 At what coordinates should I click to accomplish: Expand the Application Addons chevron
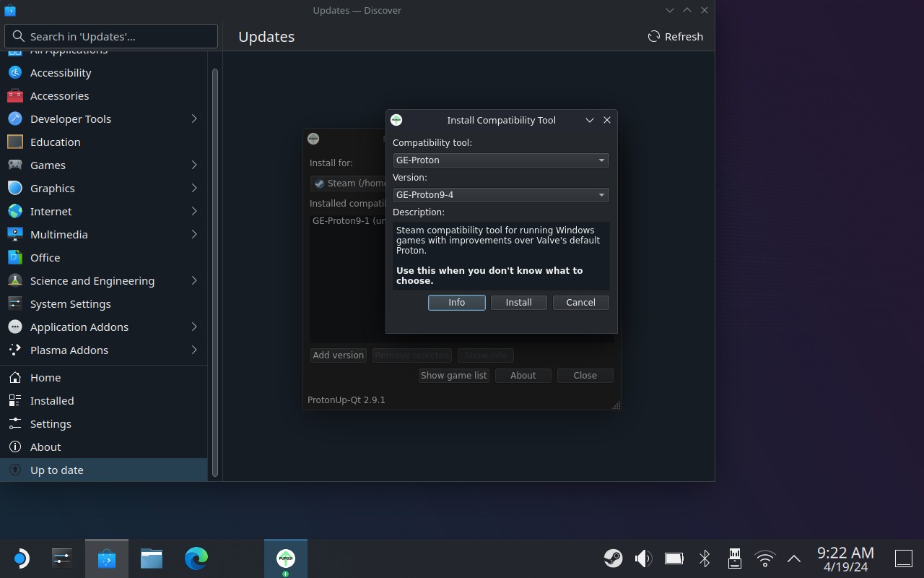194,327
